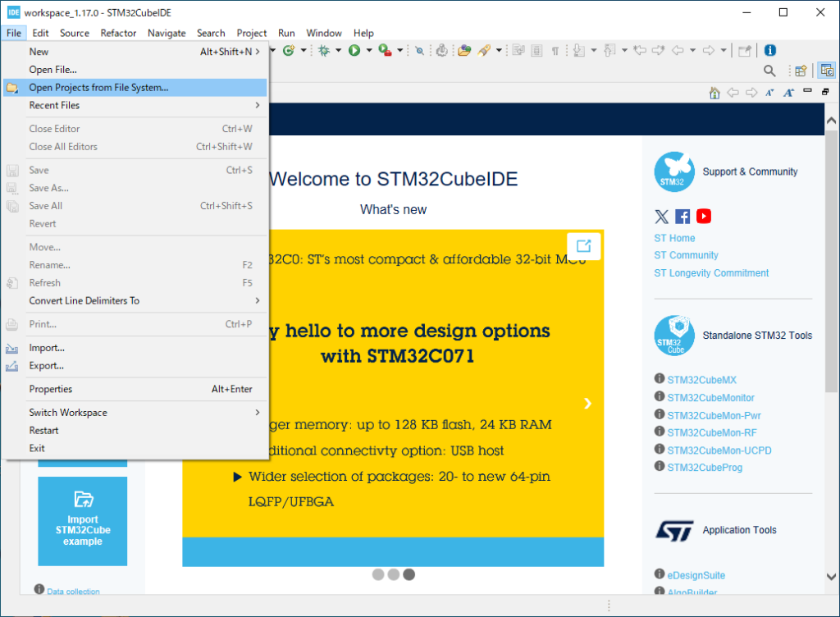This screenshot has width=840, height=617.
Task: Click the Back arrow in main toolbar
Action: tap(678, 50)
